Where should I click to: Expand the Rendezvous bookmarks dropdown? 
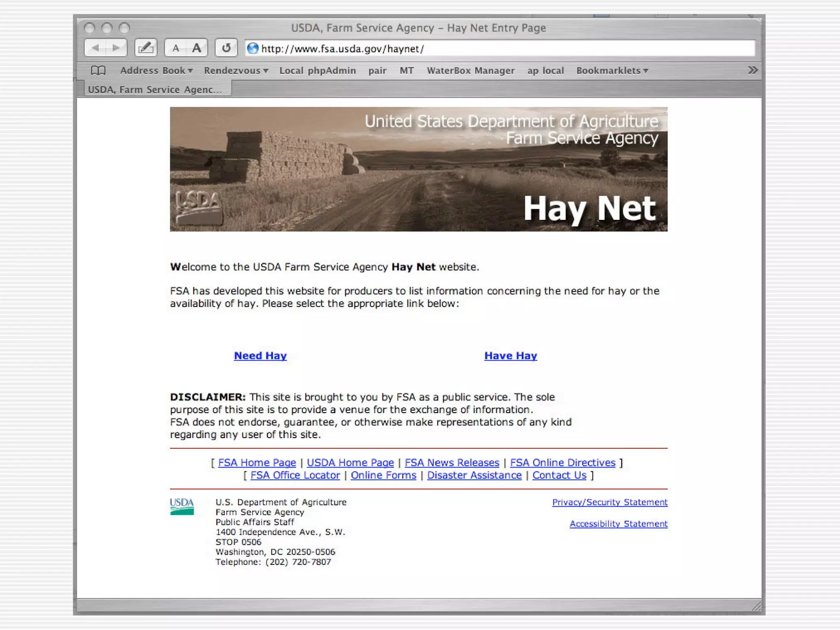pos(236,71)
